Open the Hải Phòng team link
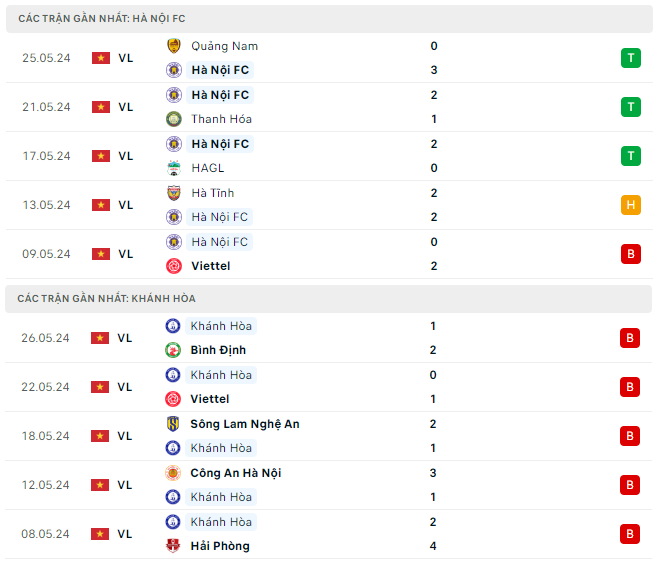The height and width of the screenshot is (568, 659). pyautogui.click(x=220, y=546)
